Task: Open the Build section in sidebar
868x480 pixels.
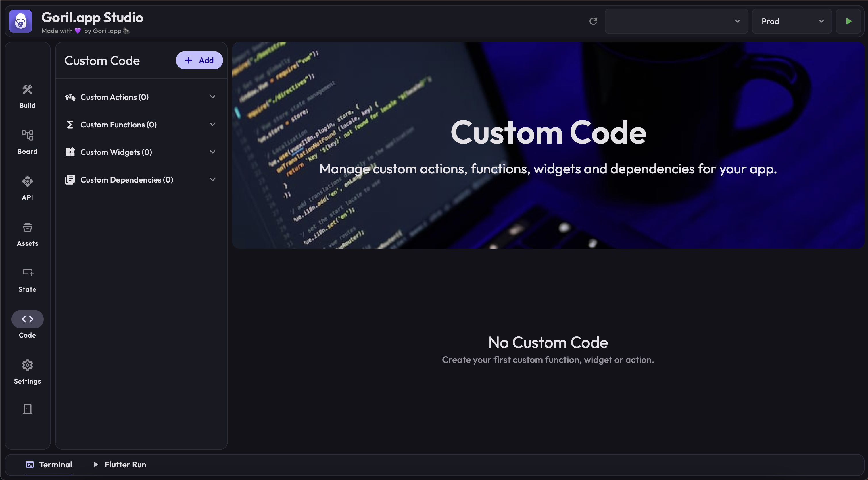Action: coord(27,96)
